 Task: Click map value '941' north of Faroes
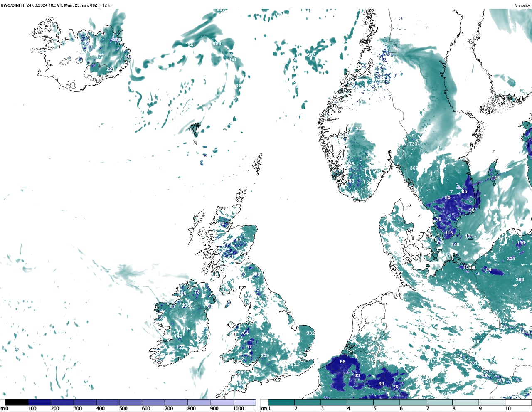(192, 45)
